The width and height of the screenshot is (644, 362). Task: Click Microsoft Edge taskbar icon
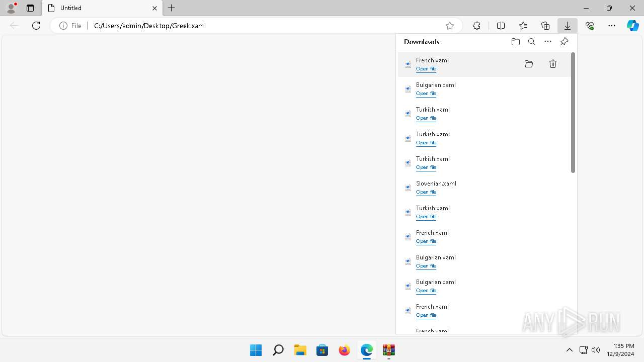[x=367, y=350]
